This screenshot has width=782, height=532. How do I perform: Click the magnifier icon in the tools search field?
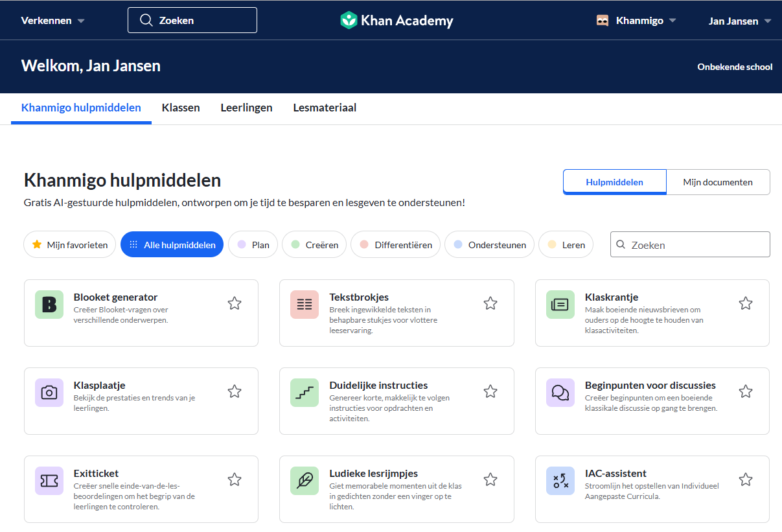[x=621, y=245]
